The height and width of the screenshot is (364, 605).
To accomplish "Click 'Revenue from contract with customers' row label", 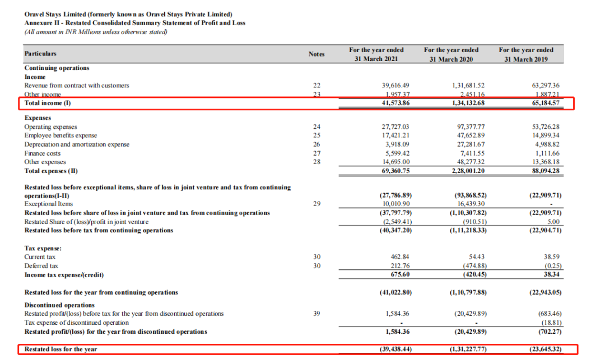I will [x=77, y=86].
